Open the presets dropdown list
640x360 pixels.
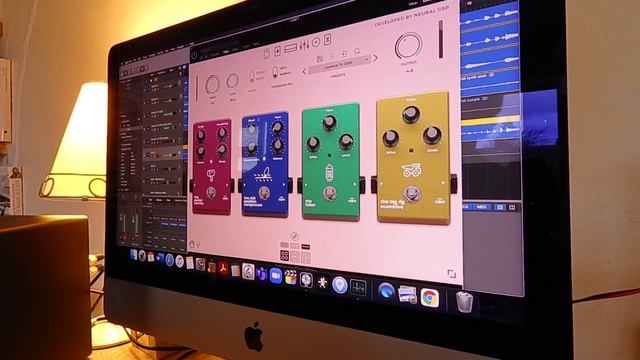coord(340,64)
